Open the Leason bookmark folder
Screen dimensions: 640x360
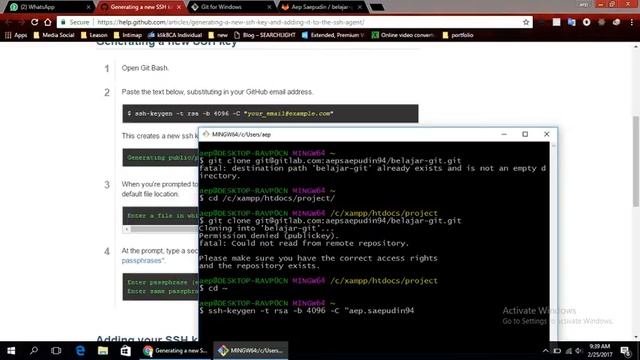[94, 35]
